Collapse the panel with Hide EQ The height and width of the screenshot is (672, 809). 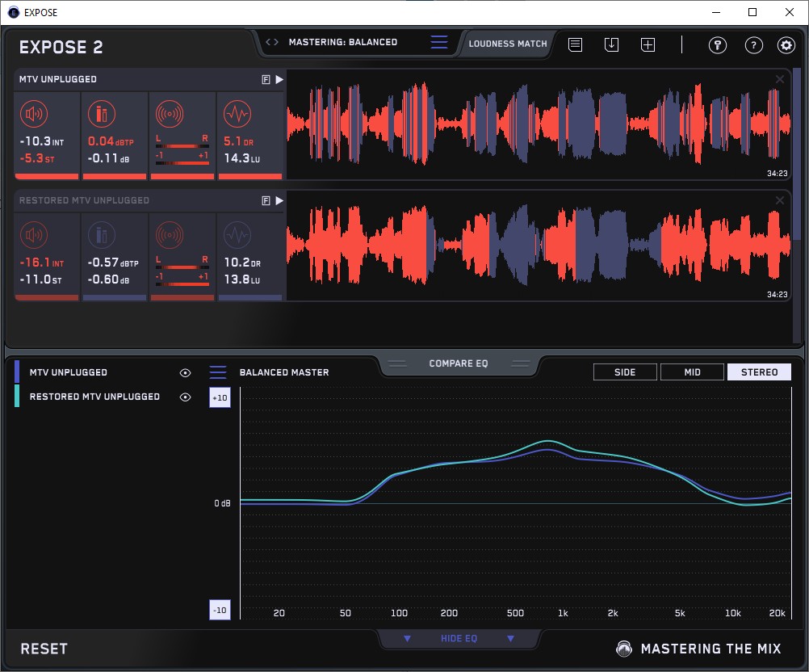(459, 639)
